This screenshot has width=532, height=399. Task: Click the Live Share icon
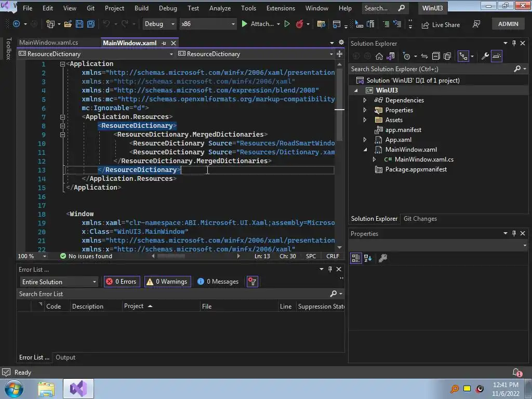425,25
